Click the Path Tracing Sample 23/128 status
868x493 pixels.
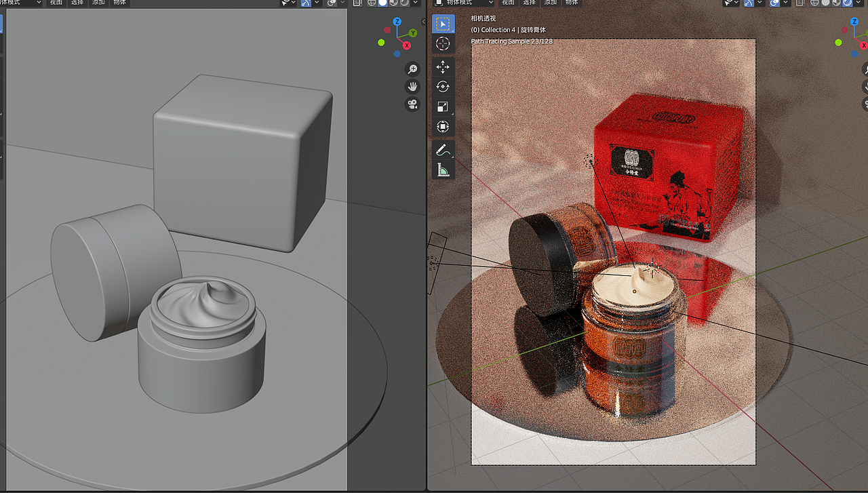[512, 41]
